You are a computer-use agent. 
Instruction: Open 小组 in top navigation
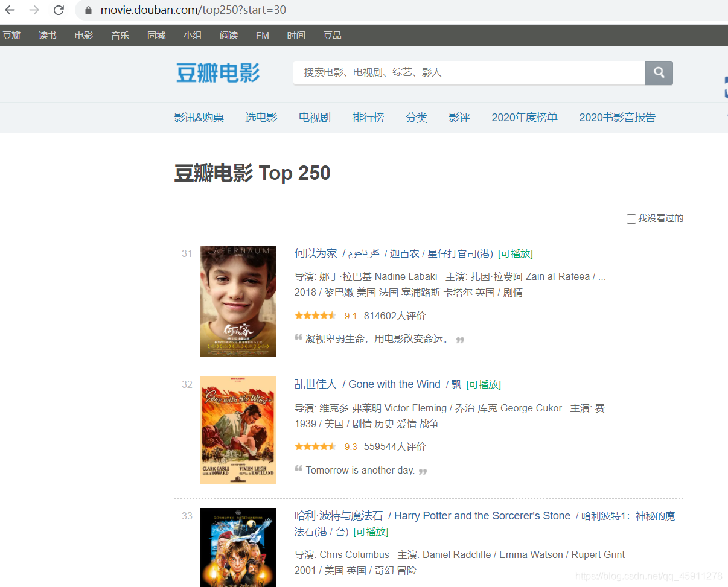(193, 35)
